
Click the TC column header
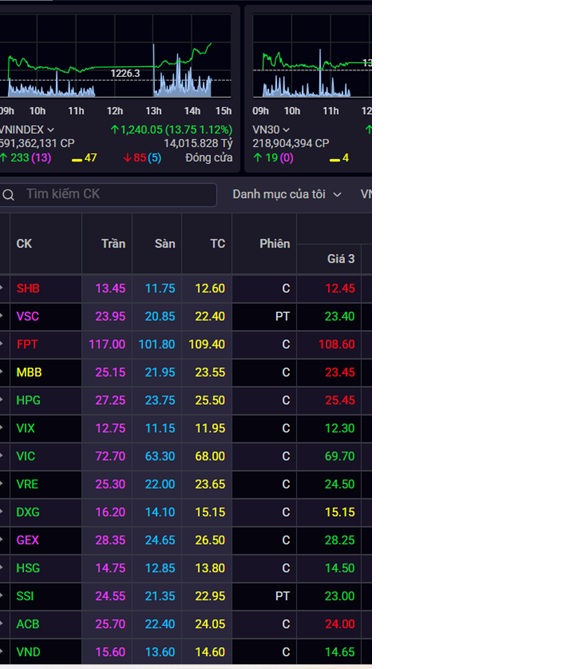click(x=217, y=244)
